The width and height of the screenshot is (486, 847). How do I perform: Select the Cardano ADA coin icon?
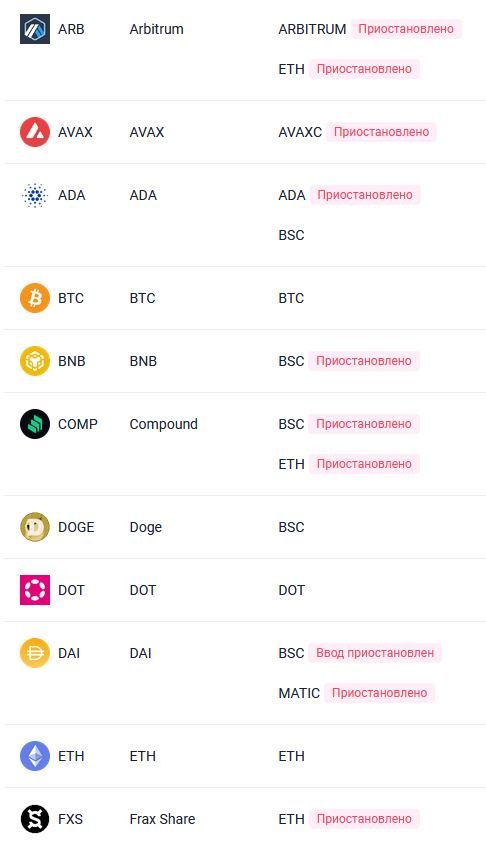[x=35, y=195]
